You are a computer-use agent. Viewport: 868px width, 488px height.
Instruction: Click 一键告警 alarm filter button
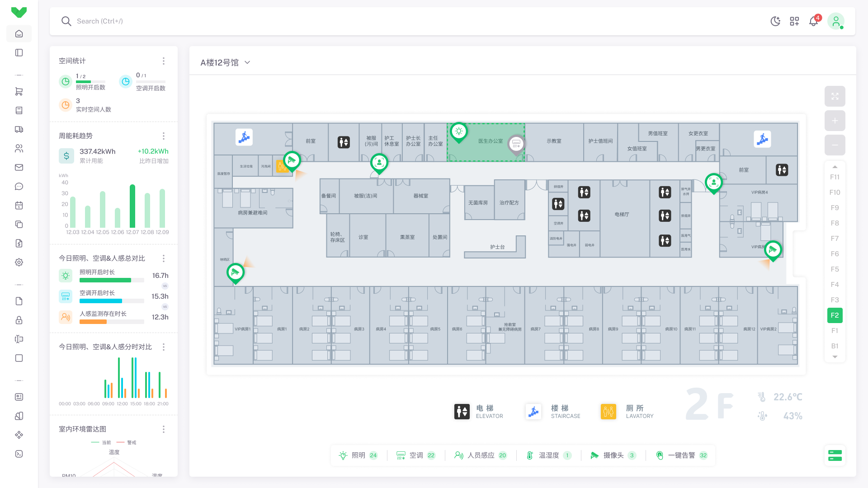pos(682,455)
